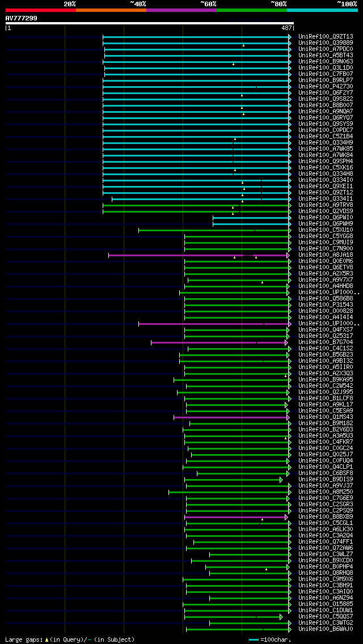363x644 pixels.
Task: Click the UniRef100_B9DIS9 label
Action: [326, 479]
